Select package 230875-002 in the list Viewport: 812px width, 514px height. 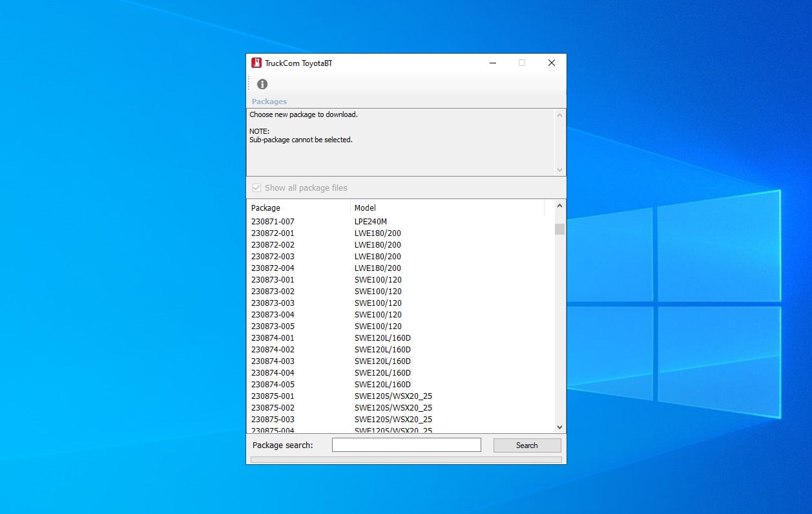(273, 408)
